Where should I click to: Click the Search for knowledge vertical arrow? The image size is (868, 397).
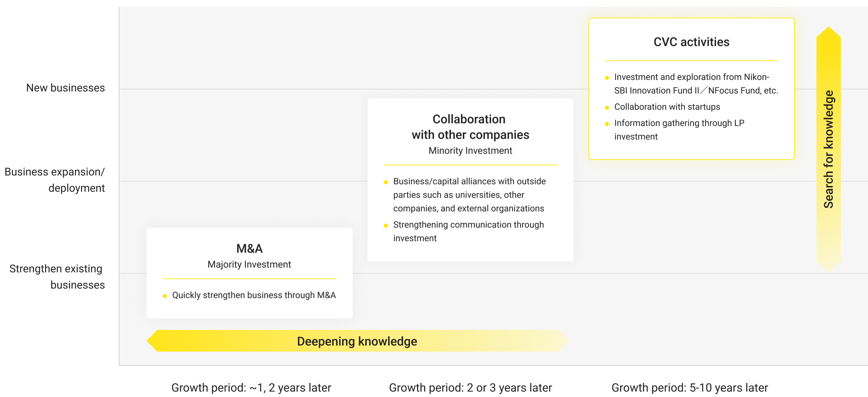(x=828, y=149)
